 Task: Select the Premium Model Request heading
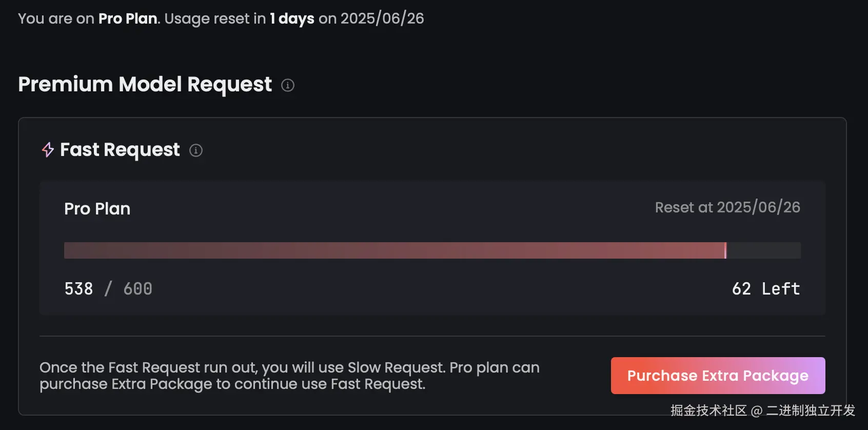pyautogui.click(x=145, y=85)
